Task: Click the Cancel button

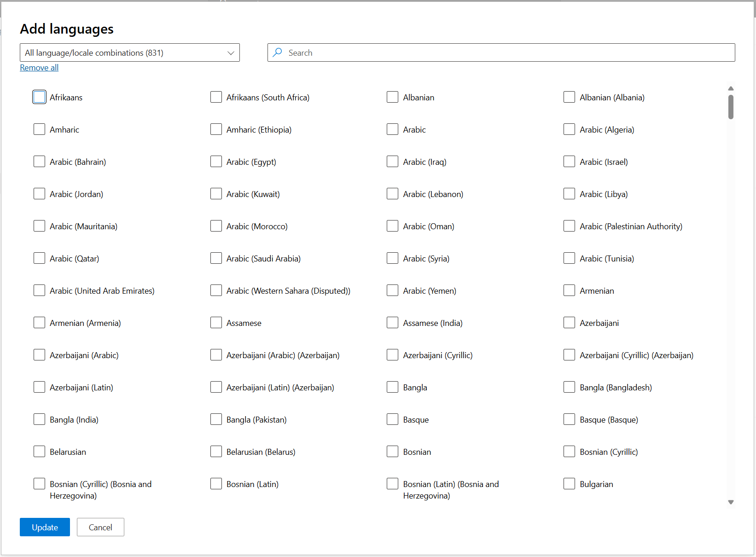Action: [100, 527]
